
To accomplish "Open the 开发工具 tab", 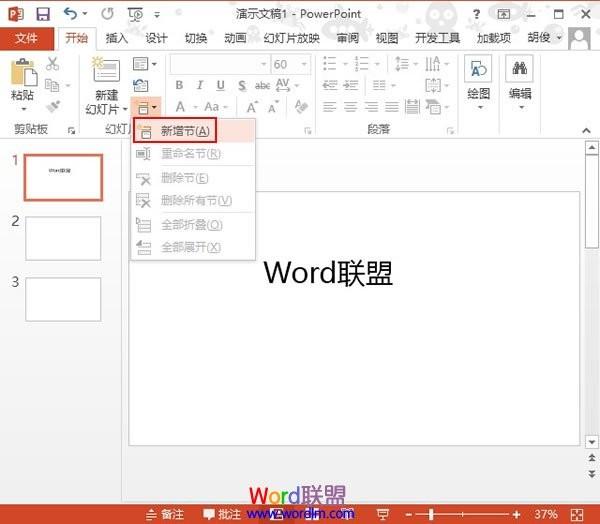I will (437, 38).
